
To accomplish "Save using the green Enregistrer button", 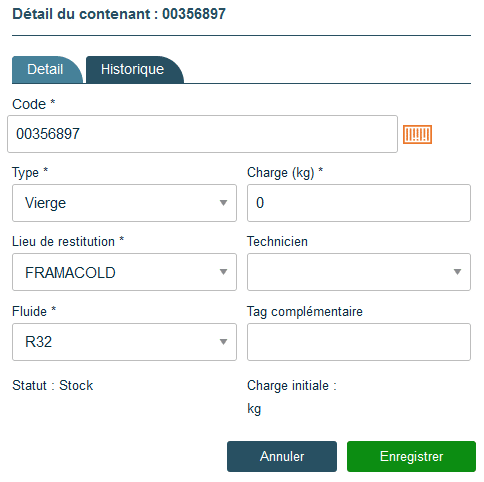I will coord(411,456).
